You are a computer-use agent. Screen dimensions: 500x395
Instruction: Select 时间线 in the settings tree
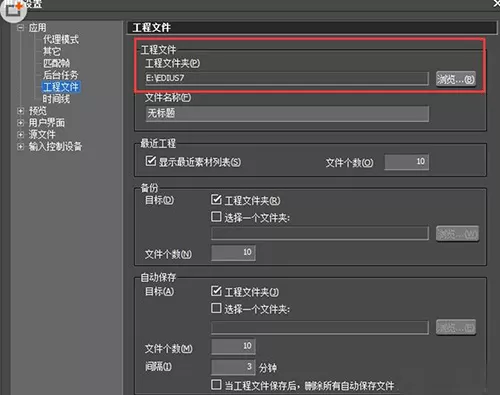[56, 99]
